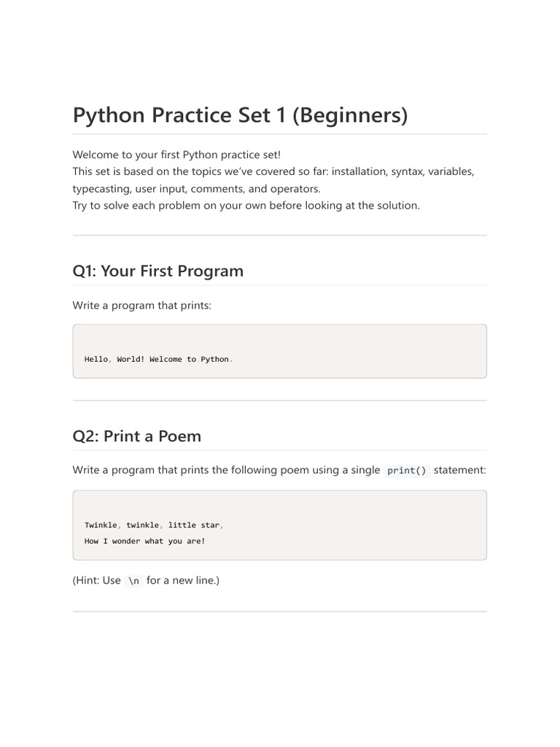Click the word "statement:" after print()
This screenshot has width=560, height=747.
pyautogui.click(x=459, y=470)
